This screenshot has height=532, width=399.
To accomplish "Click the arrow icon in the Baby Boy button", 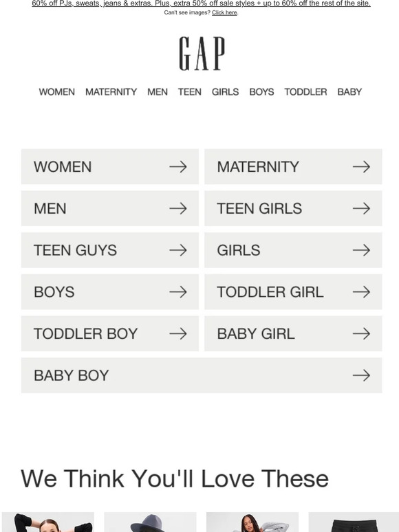I will [x=361, y=375].
